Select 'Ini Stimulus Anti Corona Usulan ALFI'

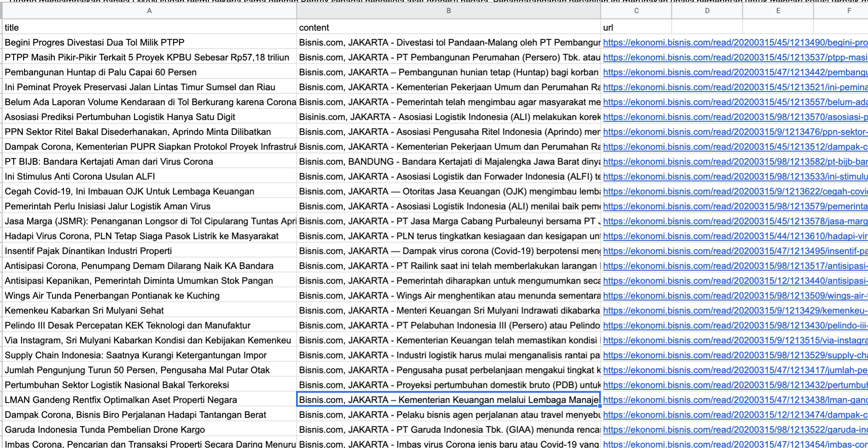coord(149,177)
